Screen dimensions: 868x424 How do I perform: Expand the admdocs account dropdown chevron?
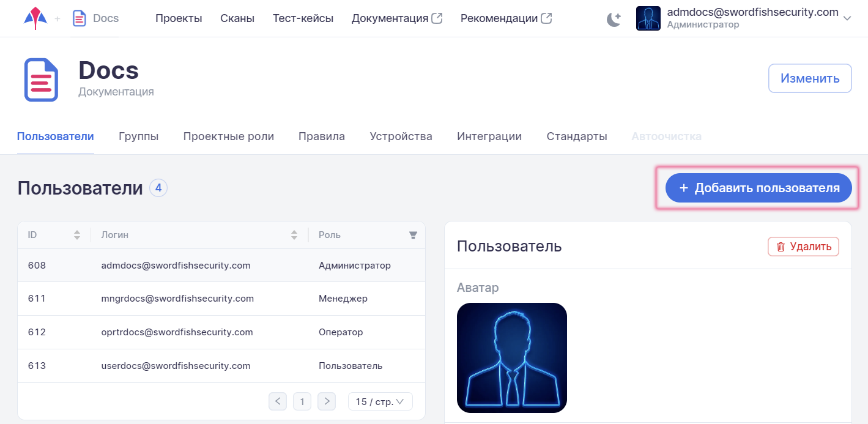pyautogui.click(x=847, y=18)
